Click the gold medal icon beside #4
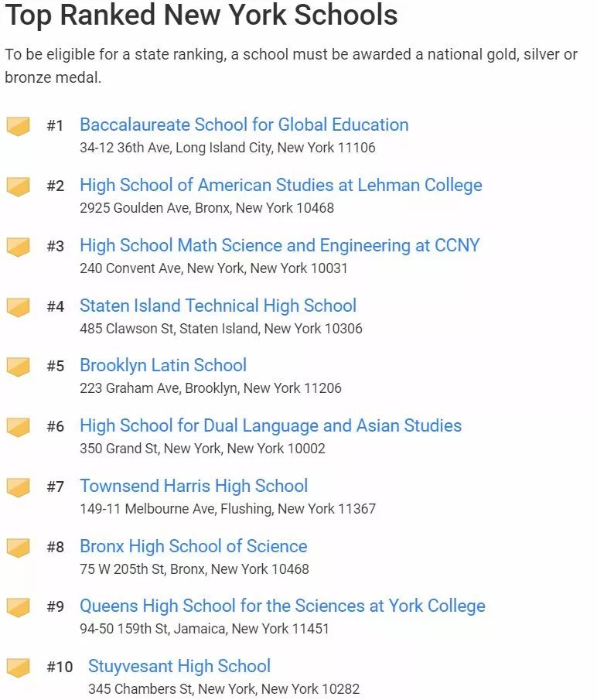Image resolution: width=597 pixels, height=700 pixels. pyautogui.click(x=19, y=307)
